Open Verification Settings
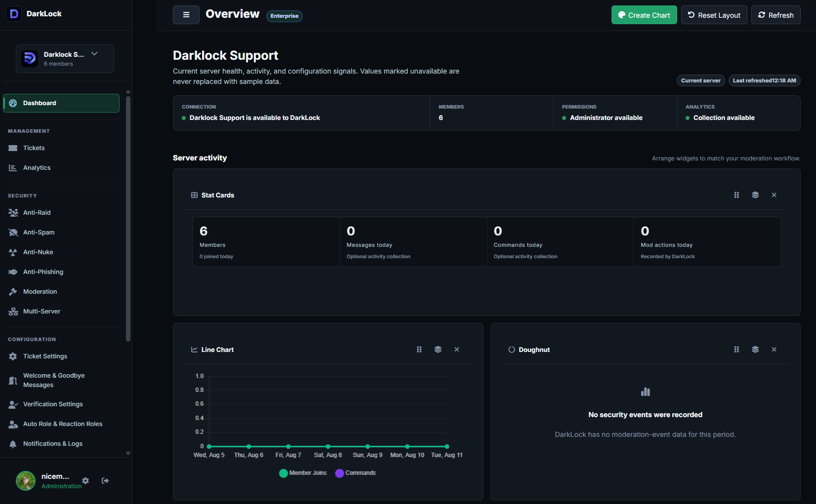Image resolution: width=816 pixels, height=504 pixels. tap(61, 404)
